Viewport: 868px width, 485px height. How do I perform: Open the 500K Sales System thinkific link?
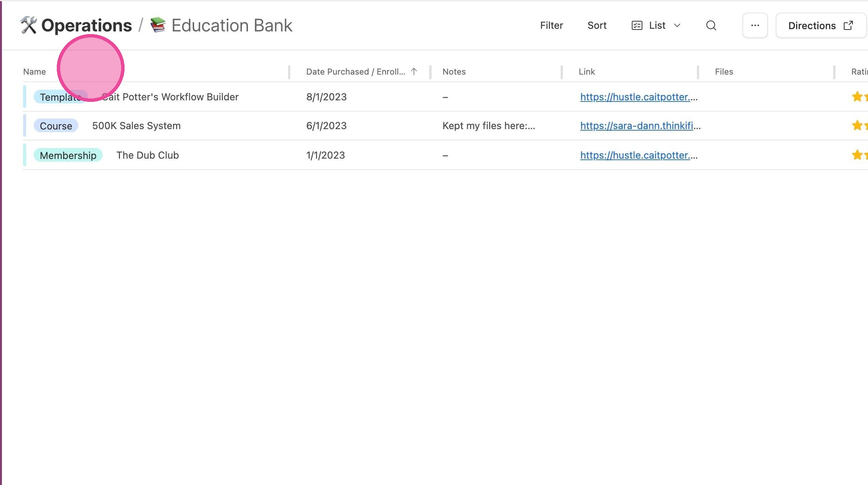pyautogui.click(x=640, y=126)
